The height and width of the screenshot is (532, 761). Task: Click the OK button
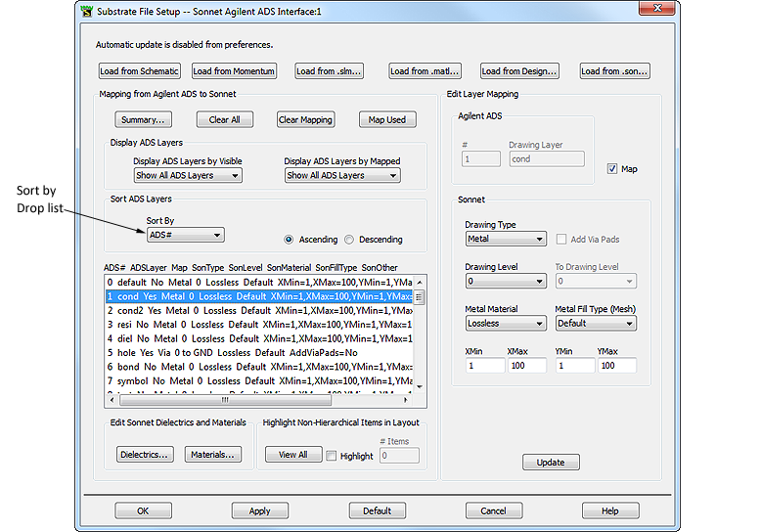tap(143, 511)
